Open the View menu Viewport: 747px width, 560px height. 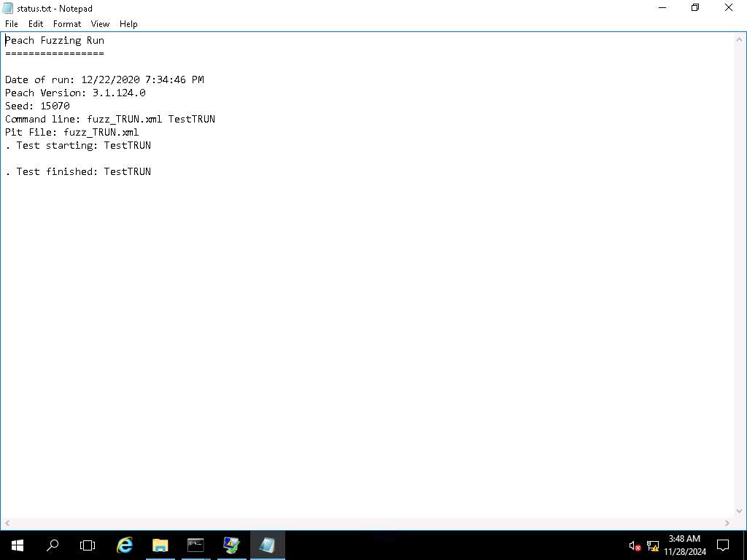100,24
